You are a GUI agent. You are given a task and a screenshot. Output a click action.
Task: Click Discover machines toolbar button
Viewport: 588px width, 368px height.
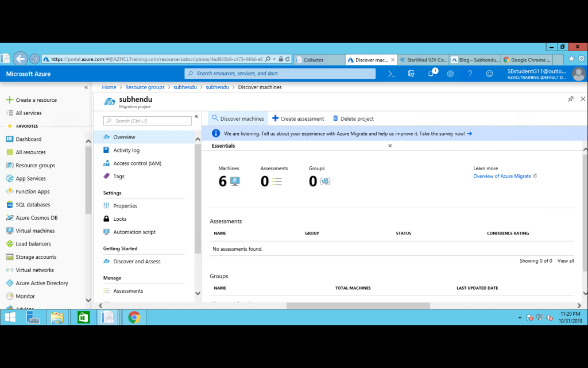pyautogui.click(x=238, y=118)
